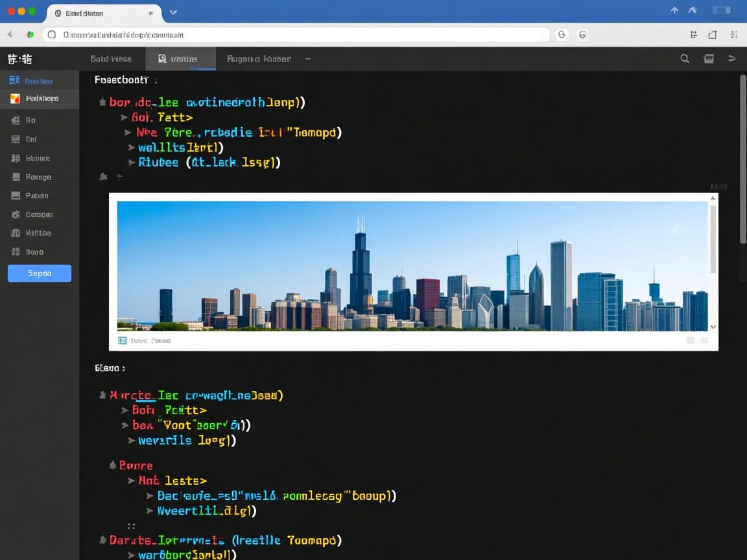Select the orange-icon Rodkbops sidebar item

pyautogui.click(x=39, y=99)
